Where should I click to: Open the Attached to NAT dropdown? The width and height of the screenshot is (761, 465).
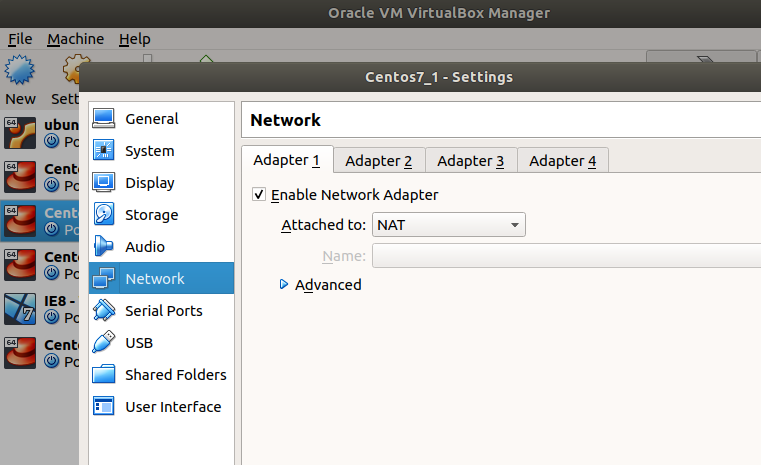point(449,225)
